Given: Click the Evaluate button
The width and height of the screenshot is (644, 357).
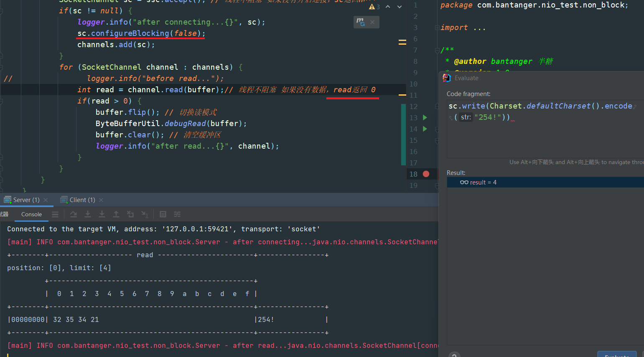Looking at the screenshot, I should [617, 354].
